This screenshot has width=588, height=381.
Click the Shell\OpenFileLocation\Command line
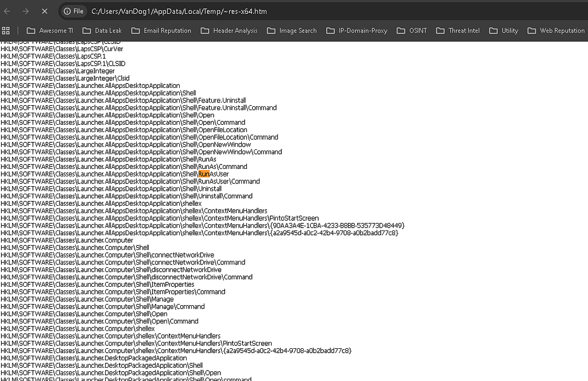(140, 137)
